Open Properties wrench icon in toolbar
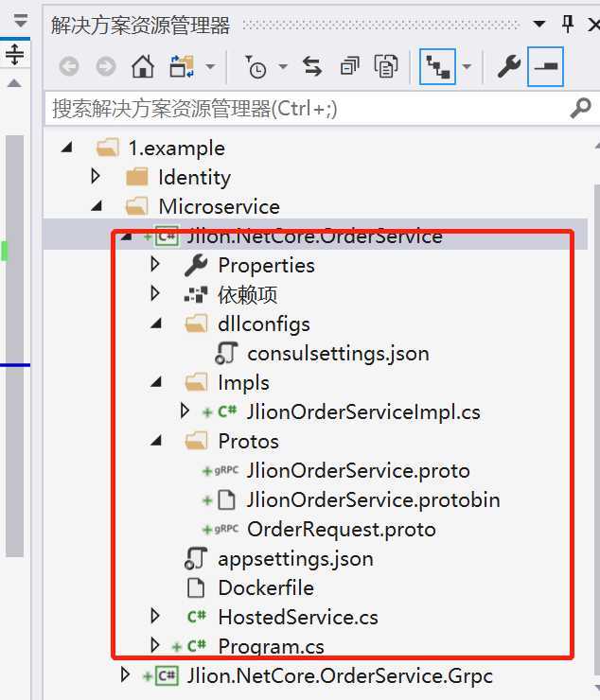This screenshot has height=700, width=600. click(x=509, y=67)
